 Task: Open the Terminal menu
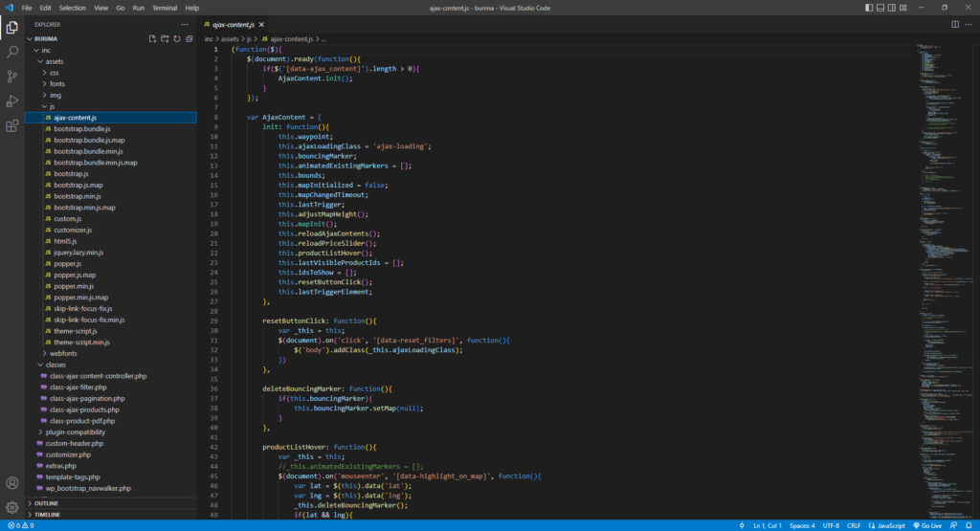point(165,8)
